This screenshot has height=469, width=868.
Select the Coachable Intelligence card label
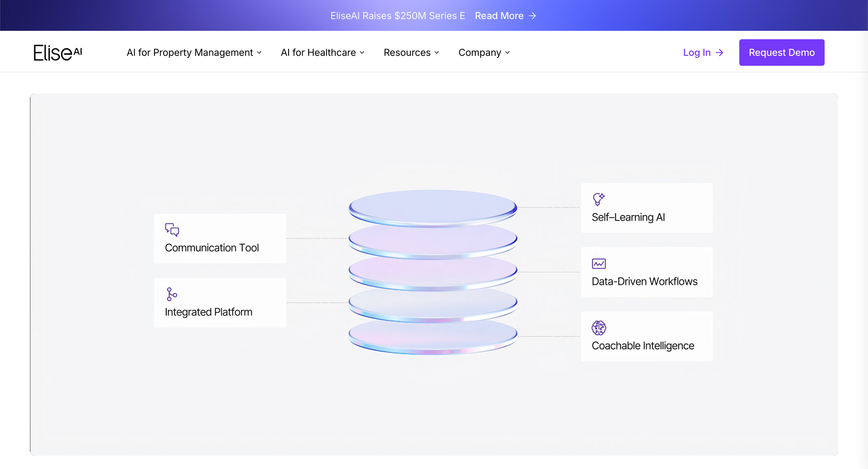[x=643, y=346]
